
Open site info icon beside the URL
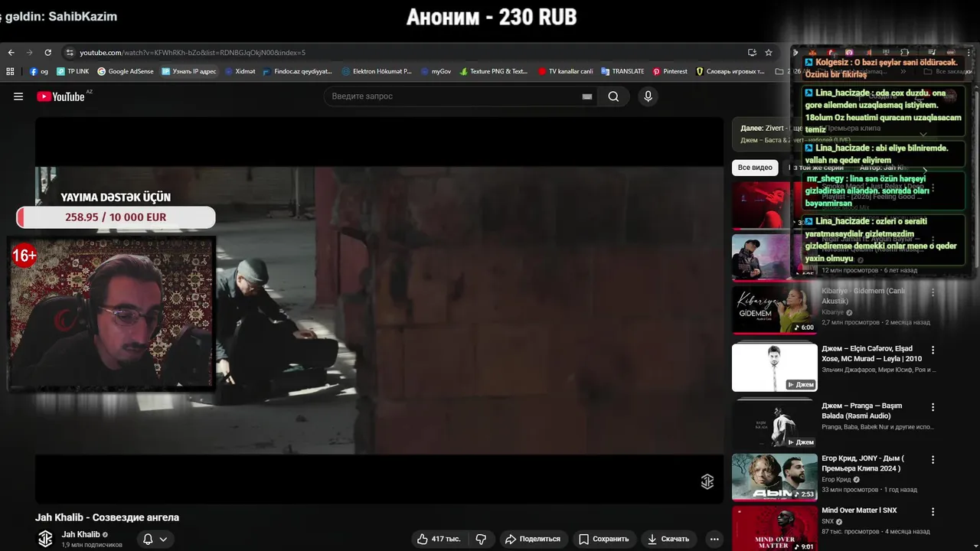pyautogui.click(x=70, y=53)
